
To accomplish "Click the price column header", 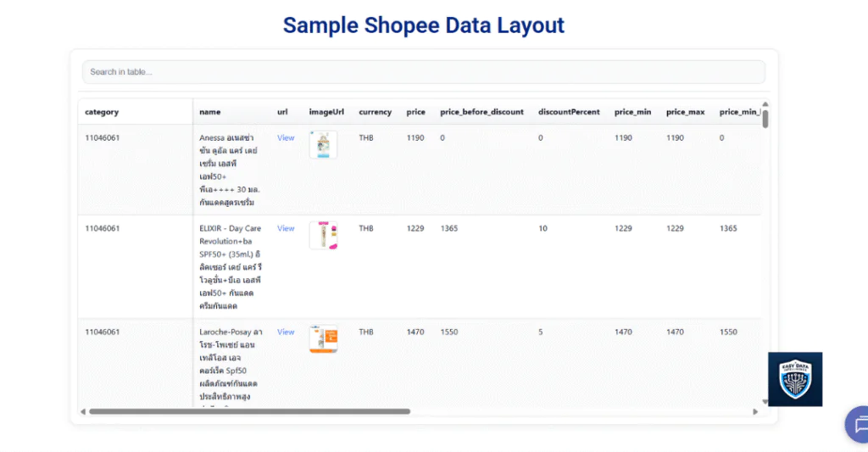I will click(415, 112).
